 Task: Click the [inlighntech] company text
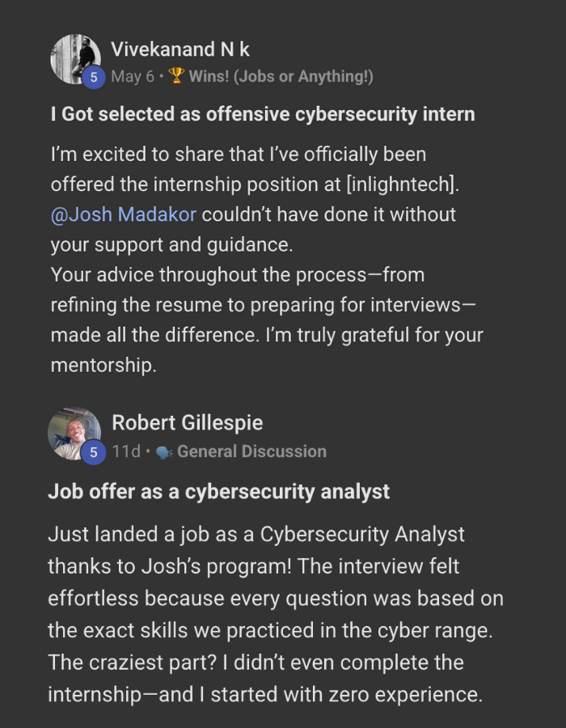point(402,184)
